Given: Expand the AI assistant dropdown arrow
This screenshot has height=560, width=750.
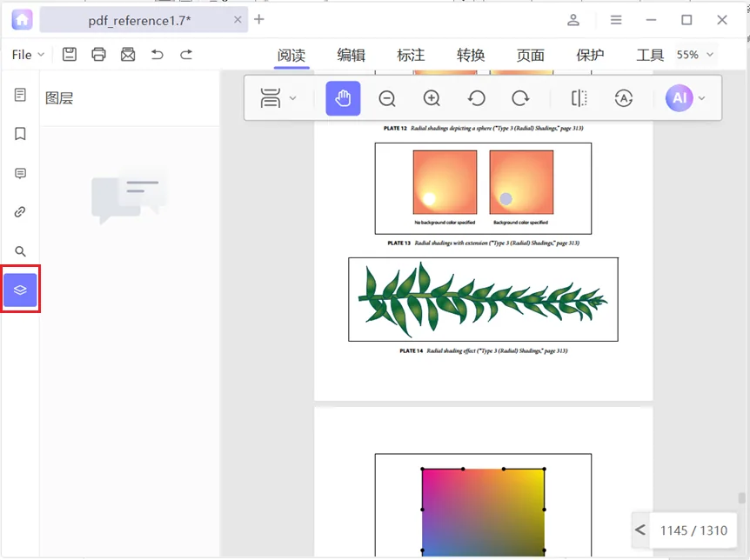Looking at the screenshot, I should click(x=701, y=98).
